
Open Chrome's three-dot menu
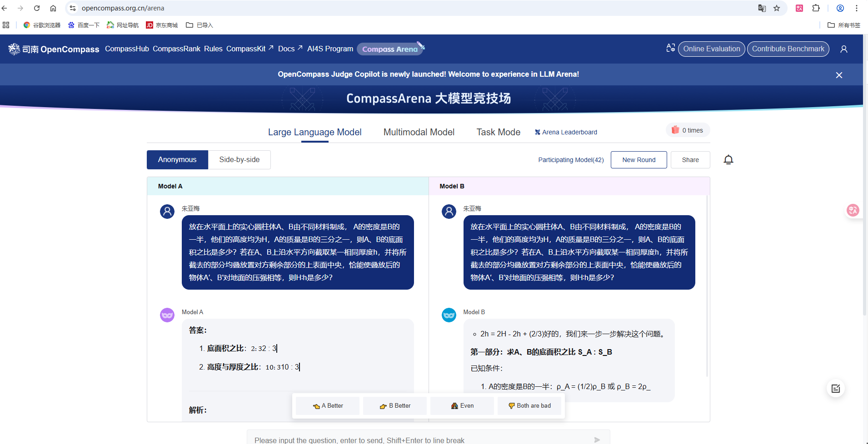[x=856, y=8]
